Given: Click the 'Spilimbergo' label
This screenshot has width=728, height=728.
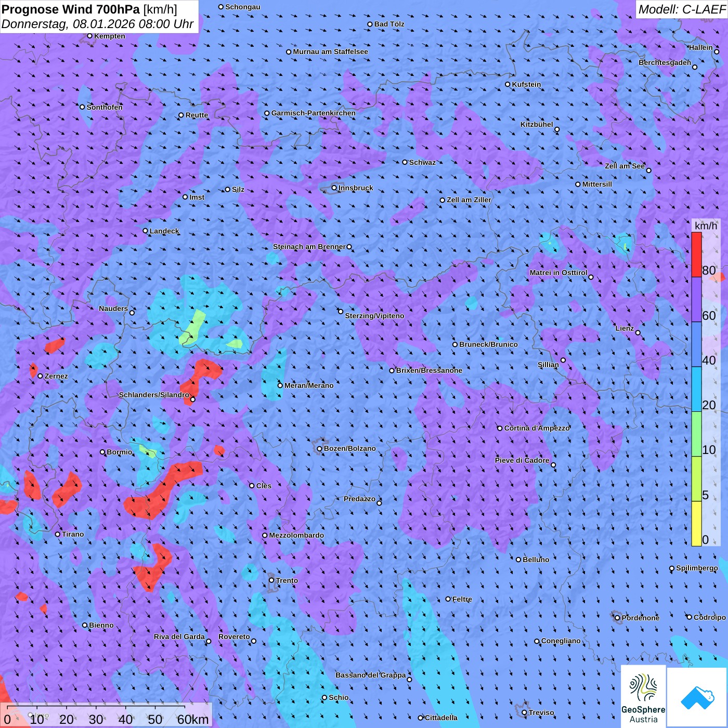Looking at the screenshot, I should (x=697, y=568).
